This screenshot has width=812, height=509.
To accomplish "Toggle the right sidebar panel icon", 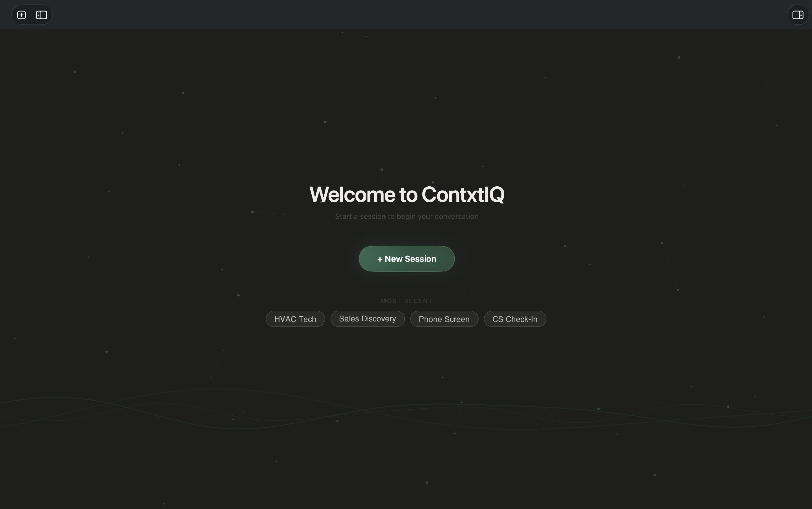I will tap(798, 15).
